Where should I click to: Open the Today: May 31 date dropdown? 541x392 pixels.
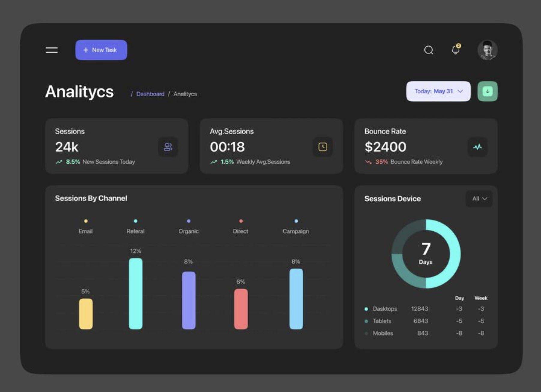click(x=438, y=91)
